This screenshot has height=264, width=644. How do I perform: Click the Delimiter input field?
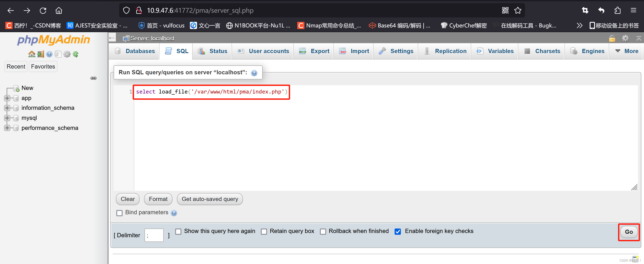pos(154,235)
